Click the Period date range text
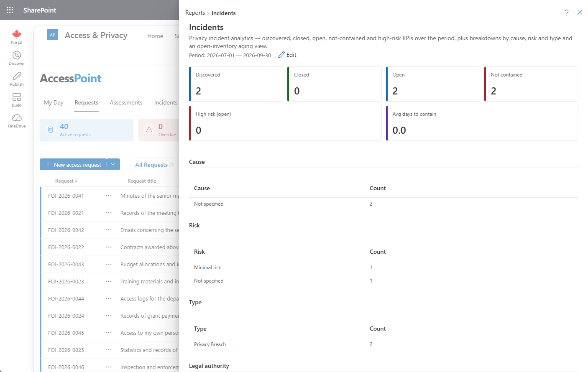 230,55
